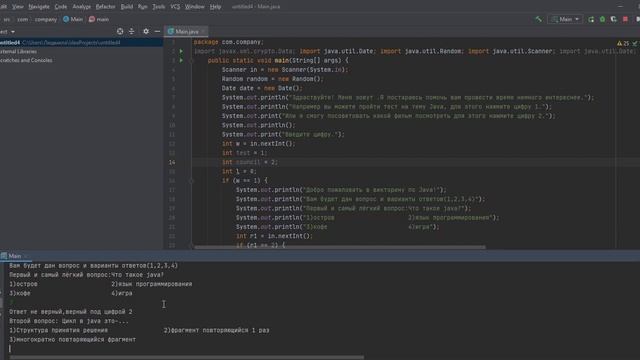Open Project panel settings gear

(x=146, y=31)
